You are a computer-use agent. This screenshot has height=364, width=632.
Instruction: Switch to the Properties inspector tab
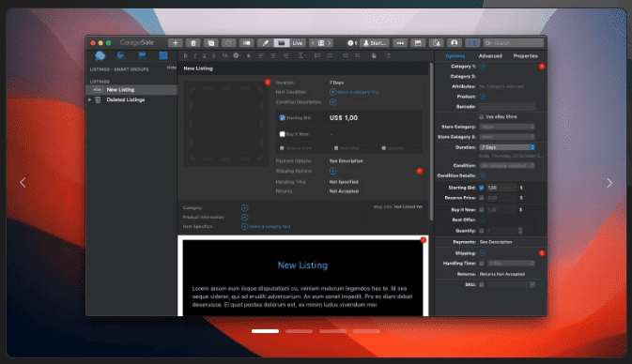[x=526, y=56]
